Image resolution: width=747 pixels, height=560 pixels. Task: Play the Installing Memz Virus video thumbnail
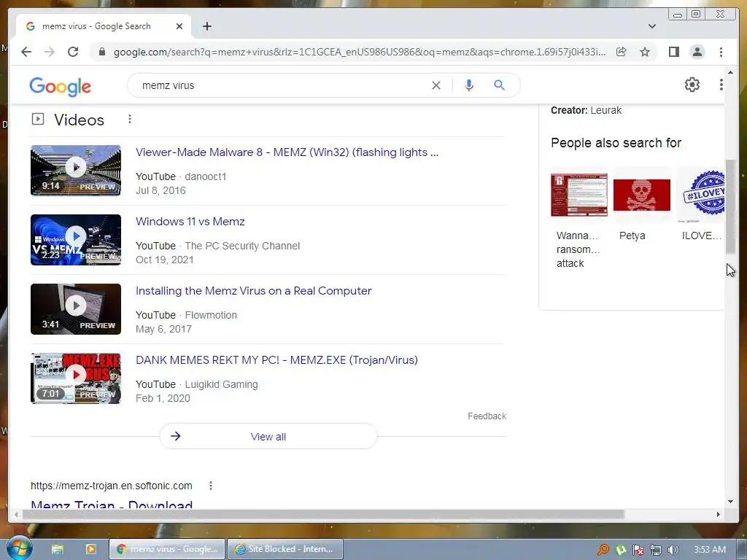pyautogui.click(x=76, y=309)
